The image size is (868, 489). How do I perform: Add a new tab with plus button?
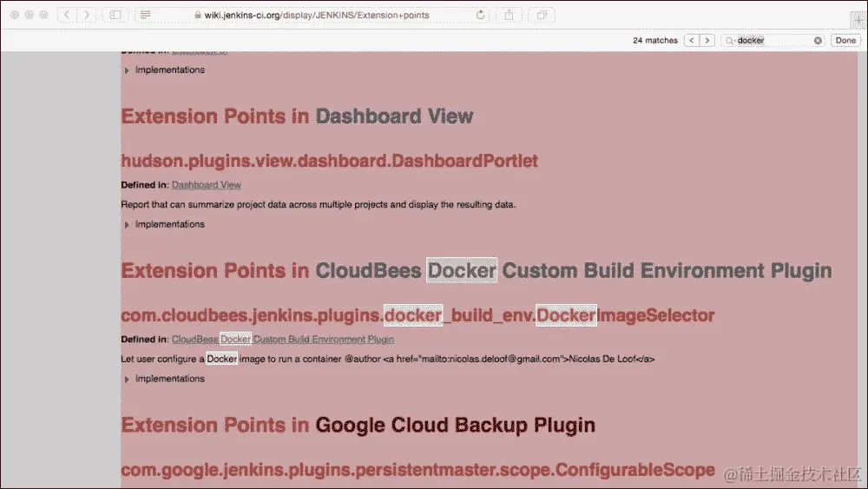[858, 19]
